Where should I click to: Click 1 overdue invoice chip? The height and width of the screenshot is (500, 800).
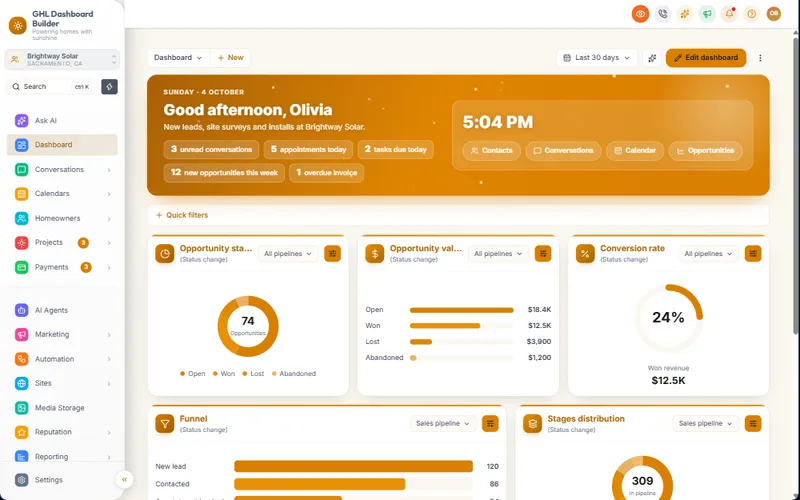pos(327,172)
